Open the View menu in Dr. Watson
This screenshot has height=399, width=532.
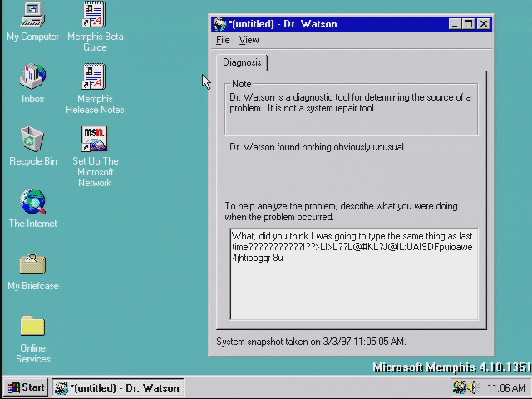[x=249, y=40]
